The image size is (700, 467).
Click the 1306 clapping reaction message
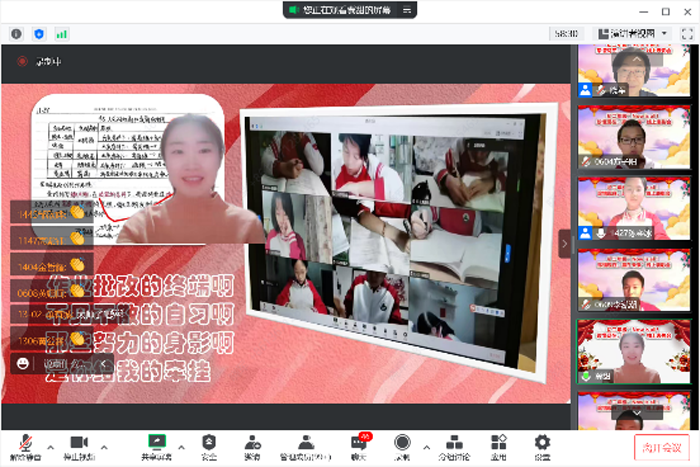(52, 341)
